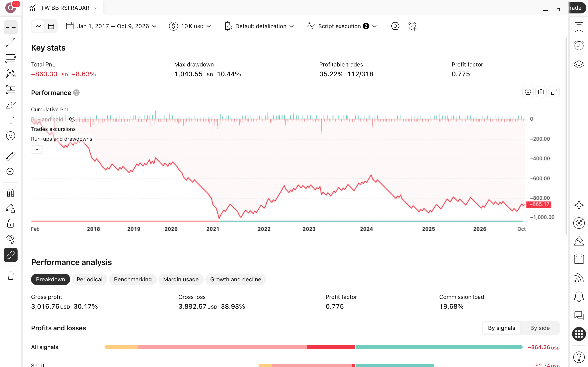588x367 pixels.
Task: Activate the magnet mode icon
Action: [x=10, y=193]
